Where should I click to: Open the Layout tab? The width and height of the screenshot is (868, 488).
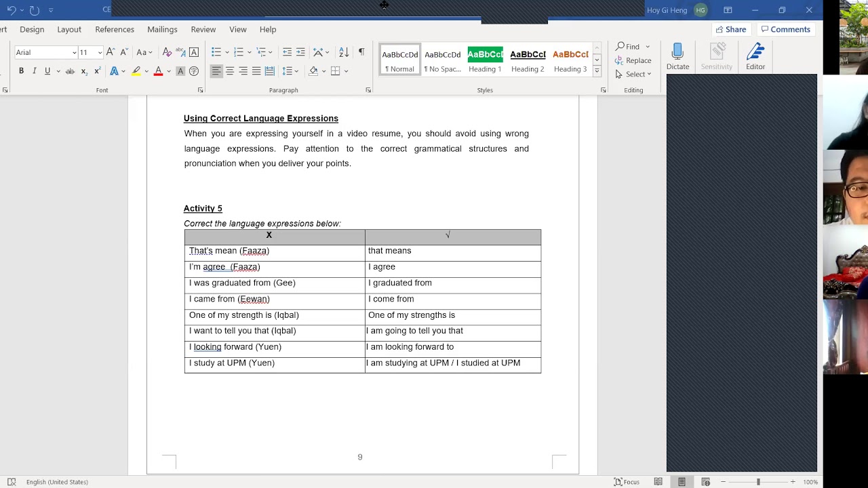pyautogui.click(x=69, y=29)
